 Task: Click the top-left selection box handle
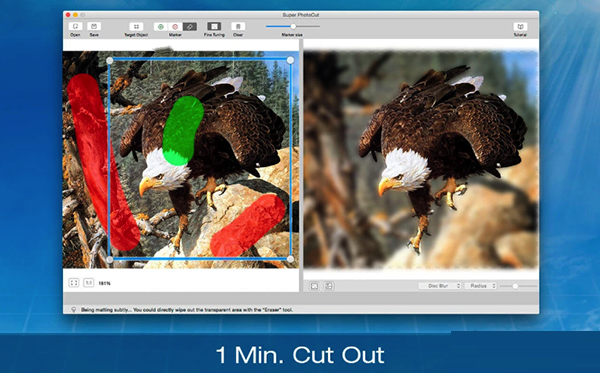(x=109, y=60)
